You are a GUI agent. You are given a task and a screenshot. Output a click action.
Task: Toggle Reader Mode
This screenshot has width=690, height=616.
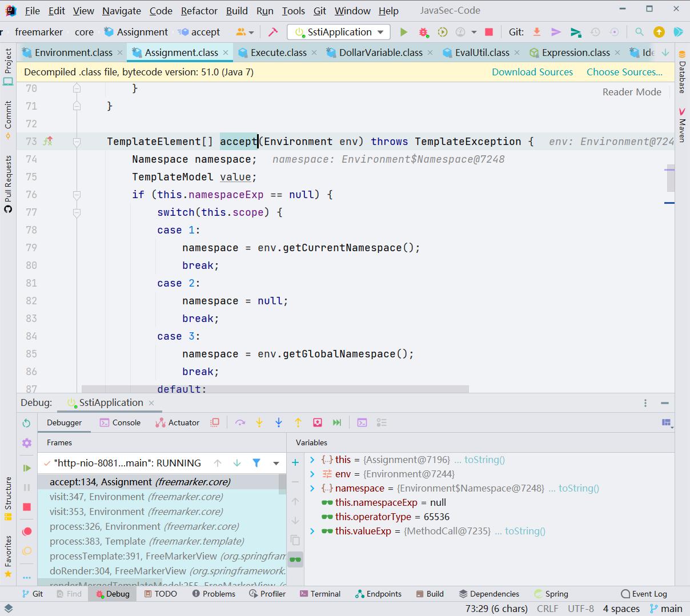click(631, 92)
